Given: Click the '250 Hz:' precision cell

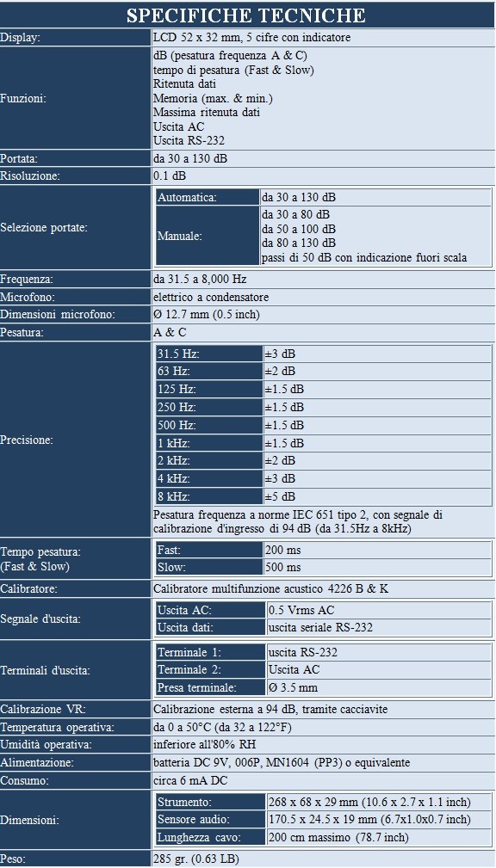Looking at the screenshot, I should (209, 407).
